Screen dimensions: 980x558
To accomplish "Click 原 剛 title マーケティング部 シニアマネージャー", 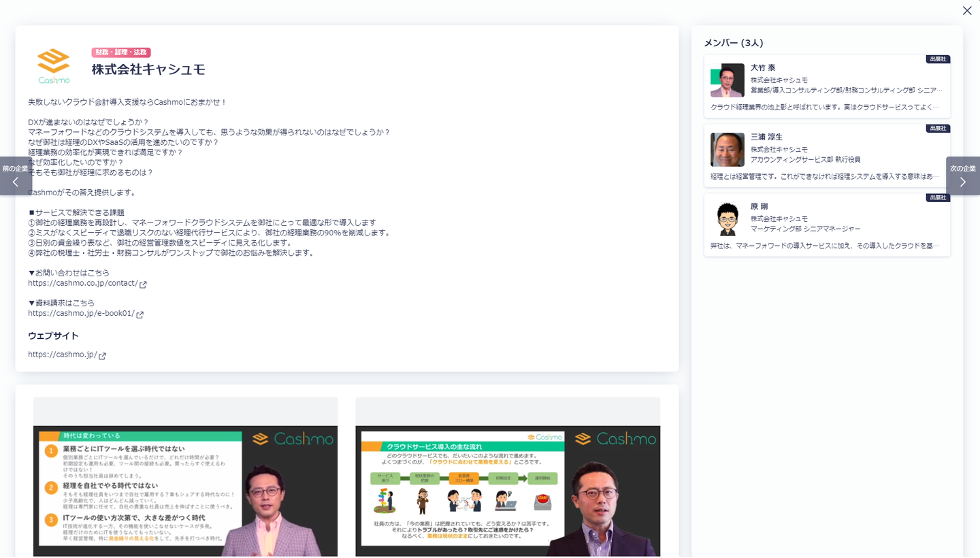I will pyautogui.click(x=806, y=229).
